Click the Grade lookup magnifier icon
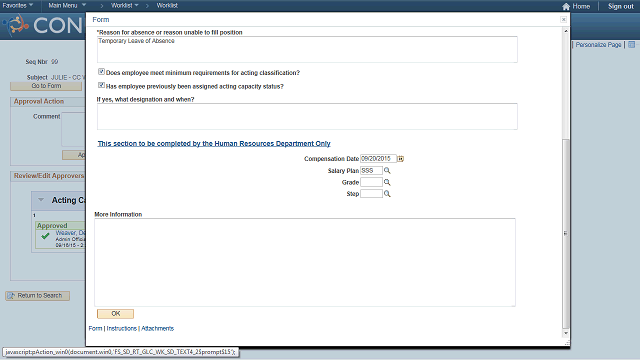Image resolution: width=640 pixels, height=360 pixels. pos(387,182)
